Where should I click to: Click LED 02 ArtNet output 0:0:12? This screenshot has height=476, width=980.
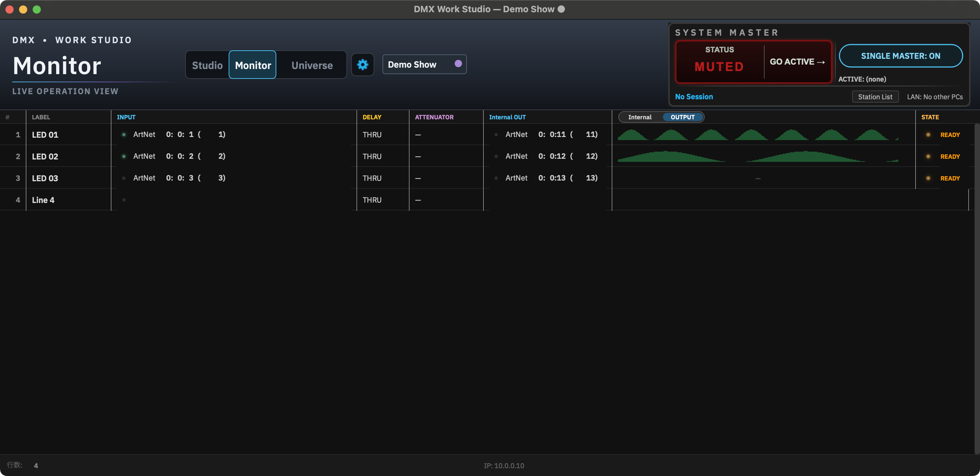pyautogui.click(x=551, y=156)
